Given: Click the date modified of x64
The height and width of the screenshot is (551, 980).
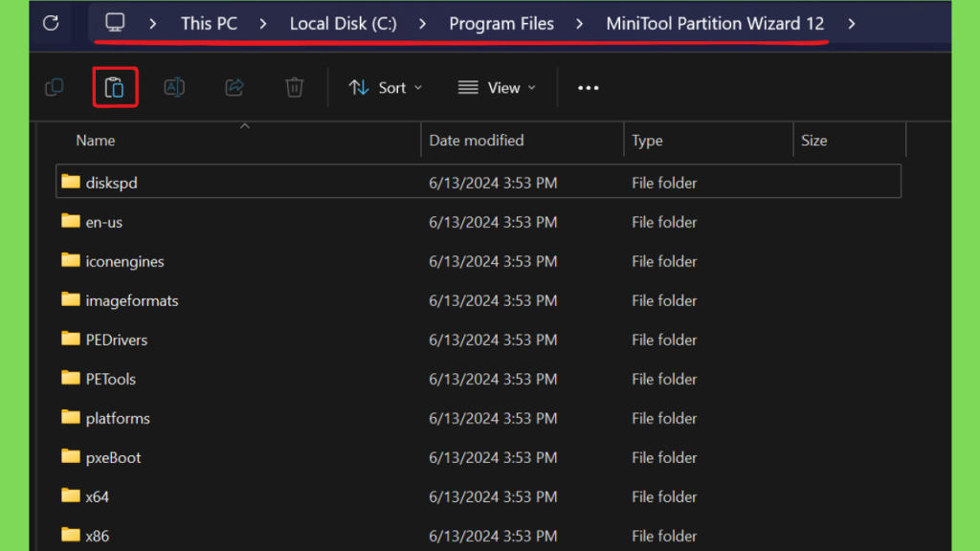Looking at the screenshot, I should [493, 497].
